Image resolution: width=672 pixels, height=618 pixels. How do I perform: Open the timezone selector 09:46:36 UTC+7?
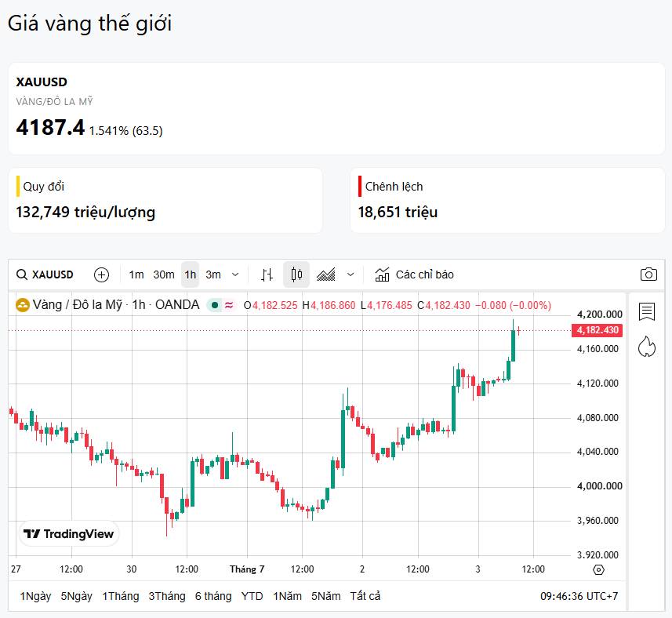pyautogui.click(x=579, y=596)
